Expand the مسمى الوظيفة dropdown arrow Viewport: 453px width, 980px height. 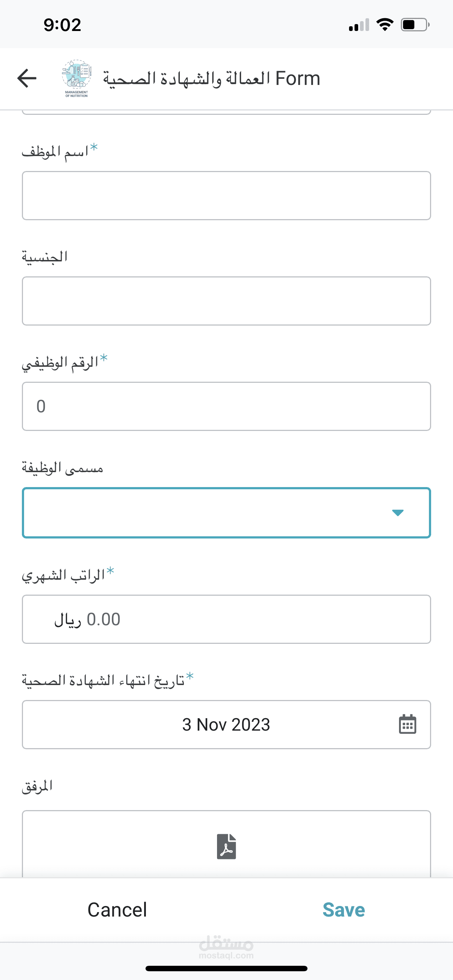(398, 513)
